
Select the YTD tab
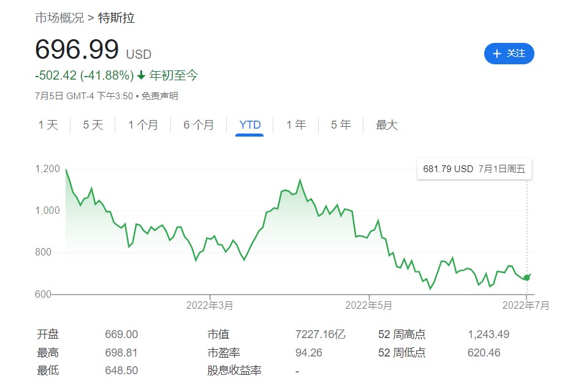pos(250,125)
